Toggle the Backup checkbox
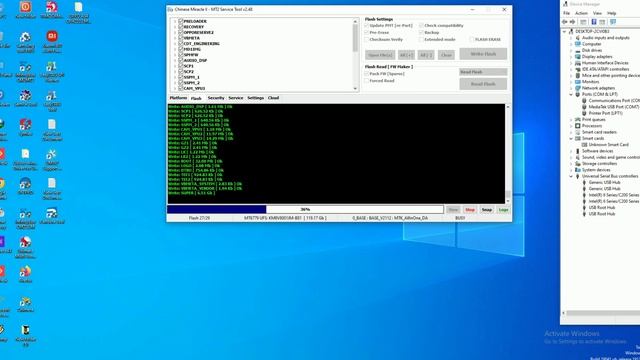 click(421, 32)
